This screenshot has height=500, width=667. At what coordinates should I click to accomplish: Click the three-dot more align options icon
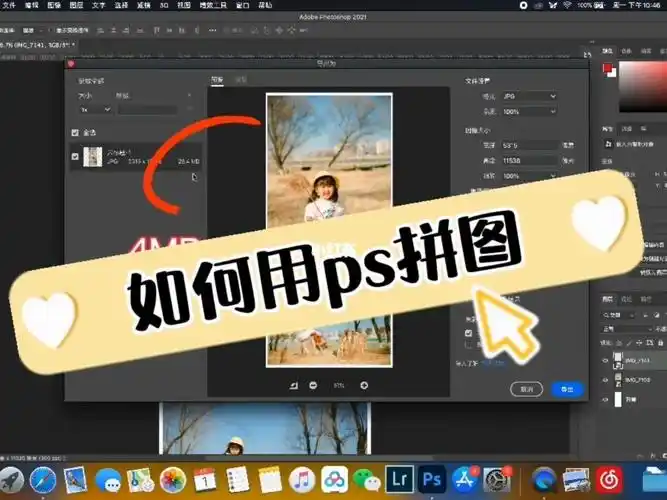(x=212, y=31)
